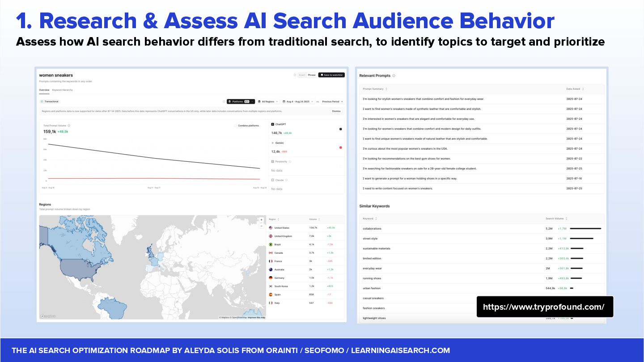Image resolution: width=644 pixels, height=362 pixels.
Task: Click the Total Prompt Volume info icon
Action: click(x=69, y=126)
